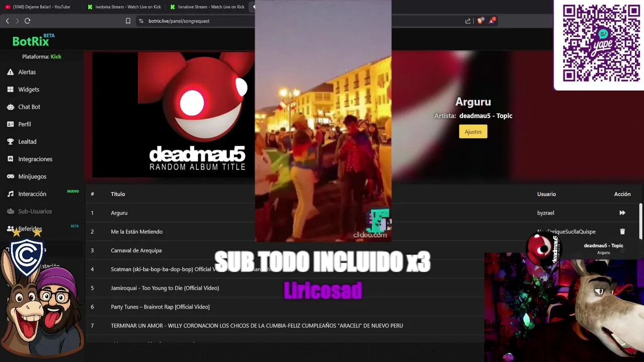
Task: Click the yellow Ajustes button
Action: coord(473,132)
